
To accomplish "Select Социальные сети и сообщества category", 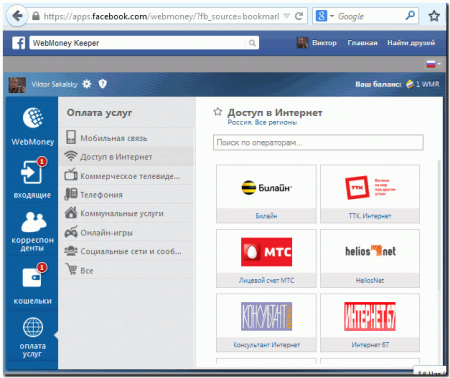I will point(126,251).
